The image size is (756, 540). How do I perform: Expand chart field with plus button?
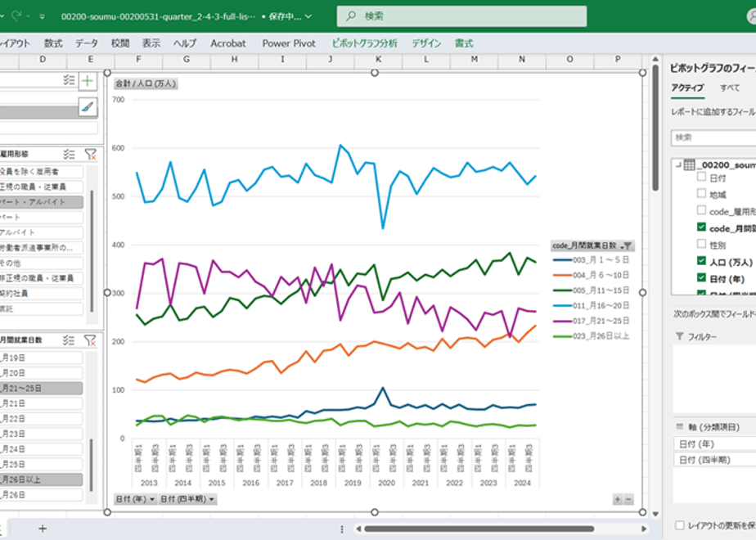(618, 499)
